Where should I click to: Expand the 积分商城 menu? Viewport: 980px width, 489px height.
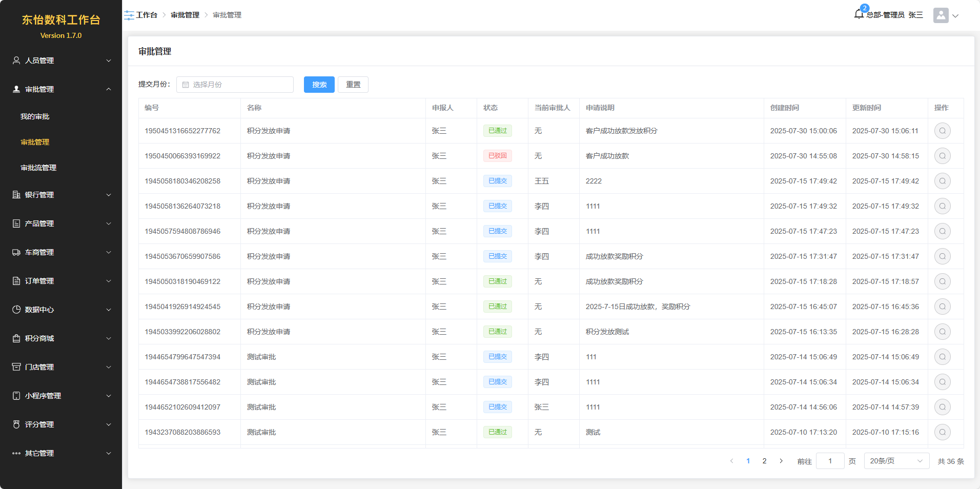60,338
